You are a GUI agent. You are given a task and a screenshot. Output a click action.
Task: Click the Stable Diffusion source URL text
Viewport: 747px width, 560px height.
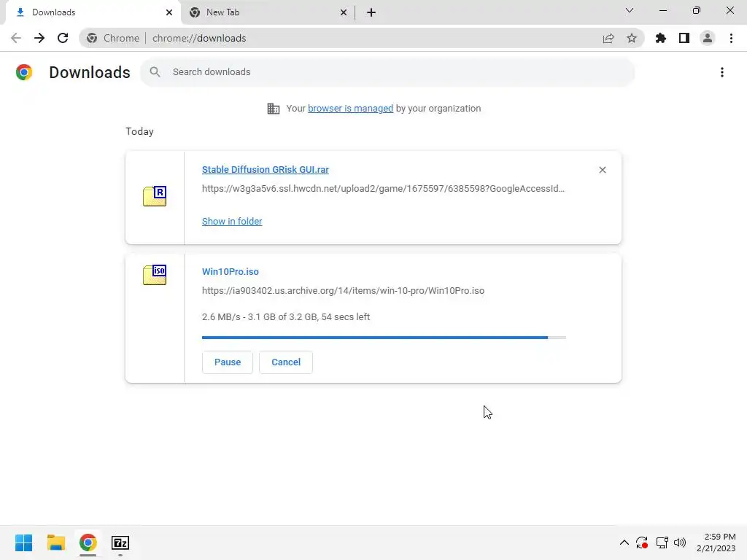point(383,189)
